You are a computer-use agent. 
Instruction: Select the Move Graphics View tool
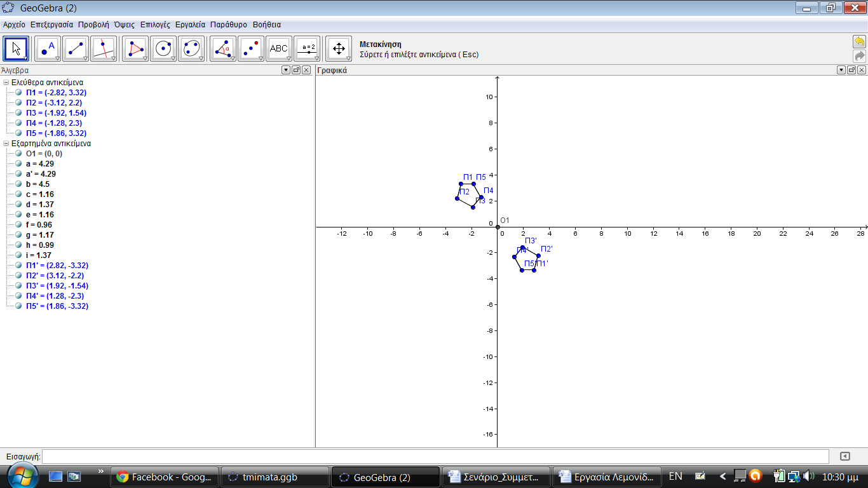pyautogui.click(x=339, y=48)
